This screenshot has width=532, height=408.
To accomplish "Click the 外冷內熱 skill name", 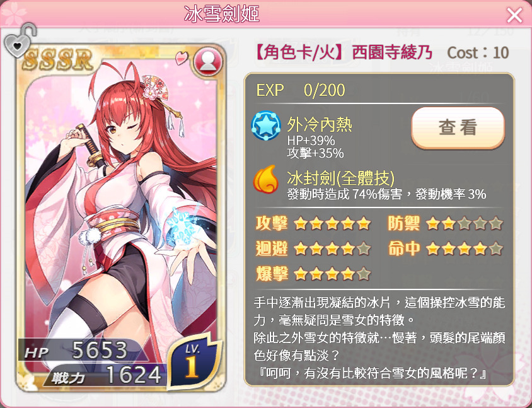I will click(x=320, y=125).
